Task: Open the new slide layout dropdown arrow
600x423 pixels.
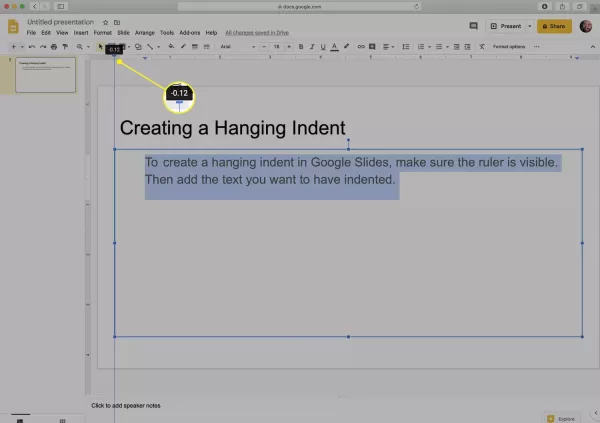Action: (x=22, y=47)
